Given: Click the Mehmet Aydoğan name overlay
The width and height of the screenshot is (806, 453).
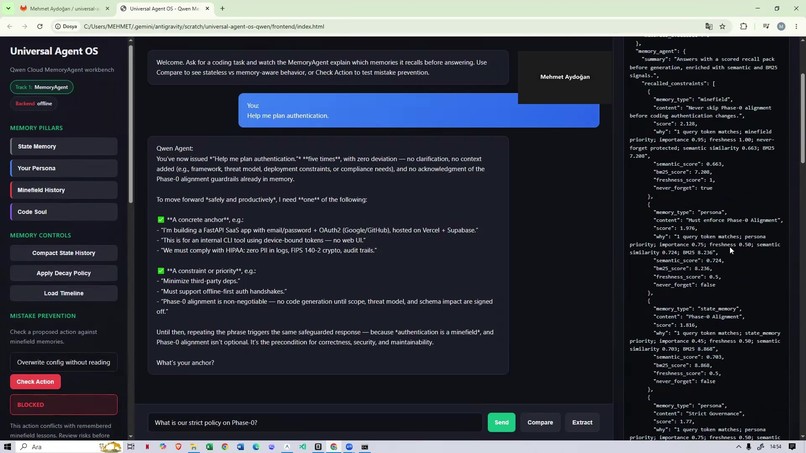Looking at the screenshot, I should click(x=565, y=77).
